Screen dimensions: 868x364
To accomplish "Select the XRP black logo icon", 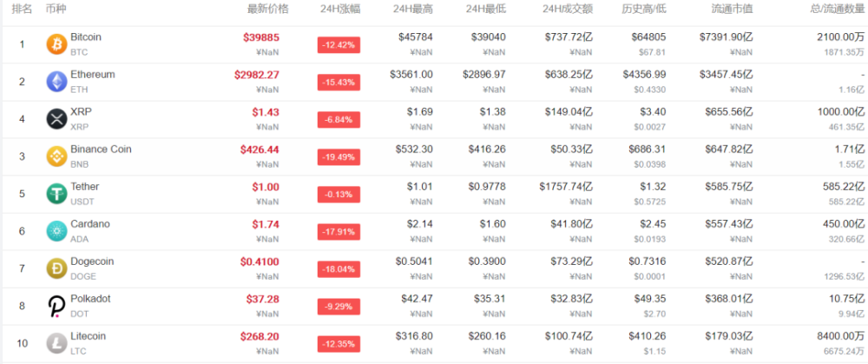I will (56, 119).
